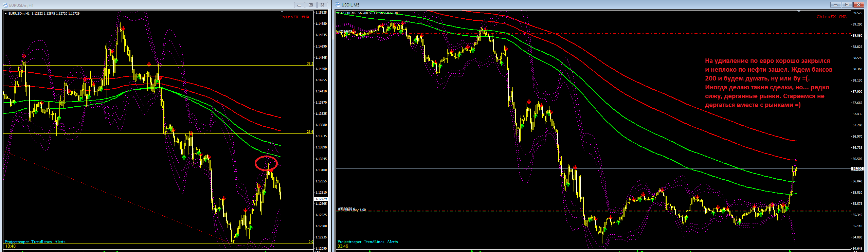The width and height of the screenshot is (868, 252).
Task: Click Projectreaper_TrendLines_Alerts label in EURUSDm chart
Action: [x=35, y=242]
